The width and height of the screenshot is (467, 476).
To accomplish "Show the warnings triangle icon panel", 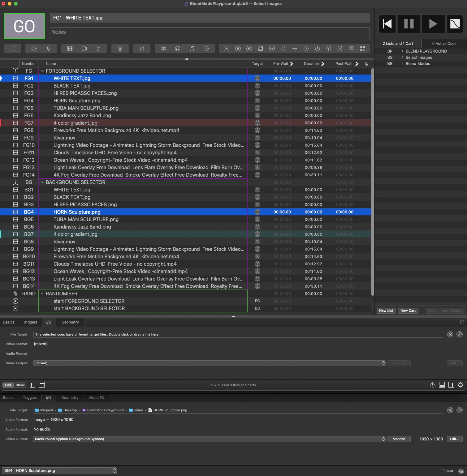I will click(x=433, y=385).
